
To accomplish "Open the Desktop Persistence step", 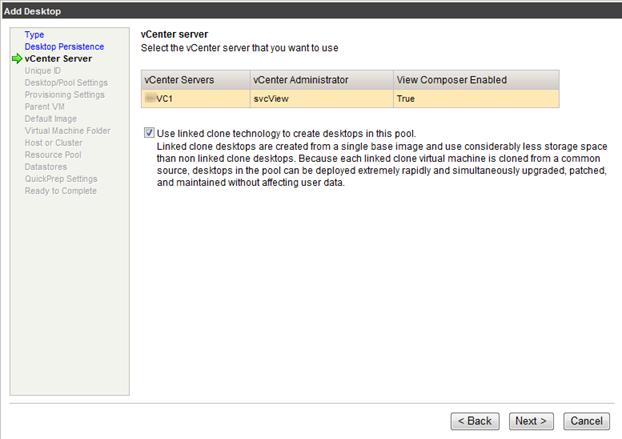I will point(64,47).
